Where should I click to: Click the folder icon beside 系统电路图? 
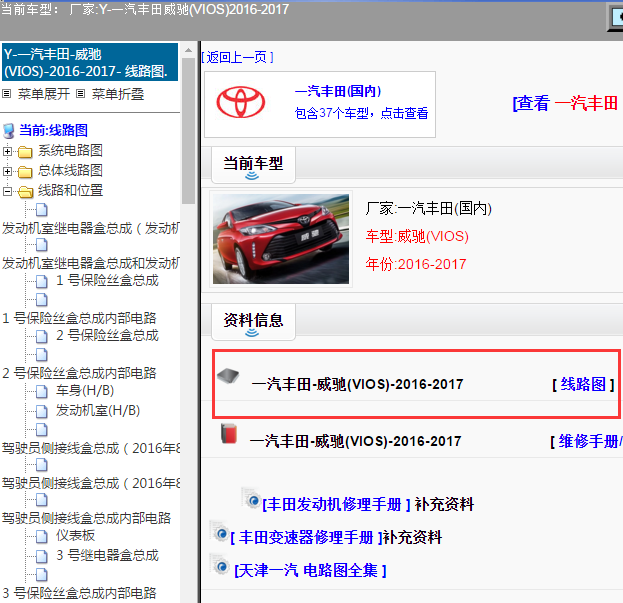pyautogui.click(x=25, y=151)
